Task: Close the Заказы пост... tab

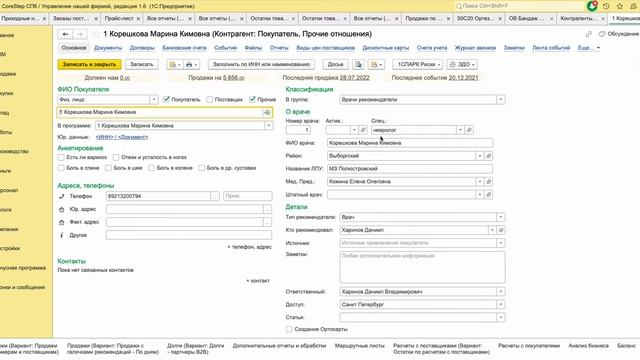Action: click(96, 19)
